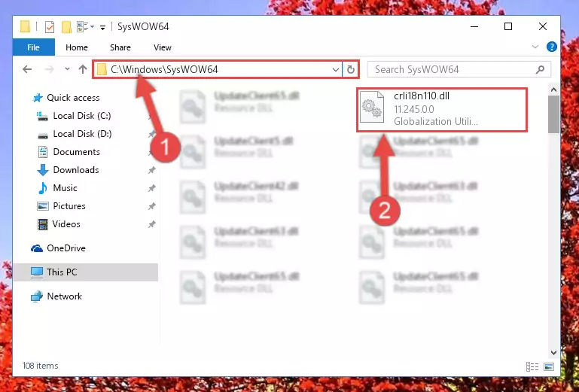Viewport: 579px width, 392px height.
Task: Click the New folder icon in title bar
Action: (x=66, y=26)
